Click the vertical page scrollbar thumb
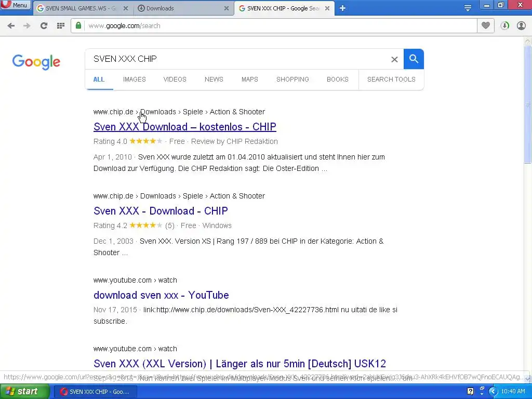 tap(527, 104)
